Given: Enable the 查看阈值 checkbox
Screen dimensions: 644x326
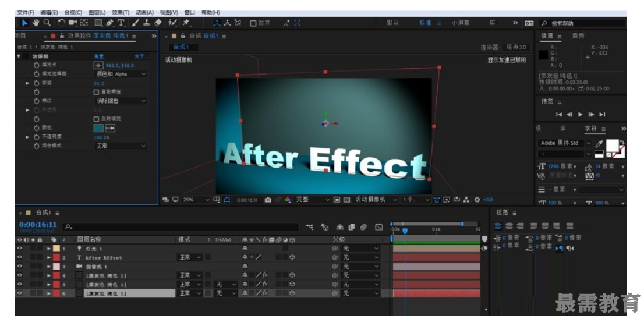Looking at the screenshot, I should click(96, 92).
